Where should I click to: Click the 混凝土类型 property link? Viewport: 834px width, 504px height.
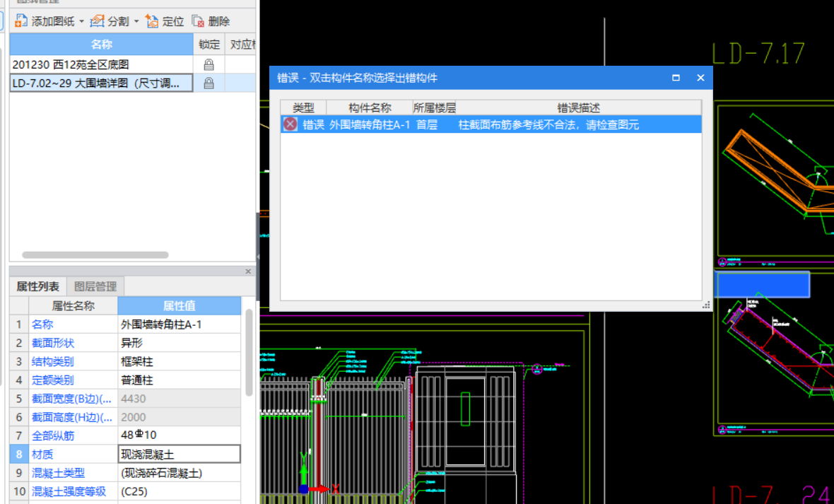pyautogui.click(x=59, y=473)
